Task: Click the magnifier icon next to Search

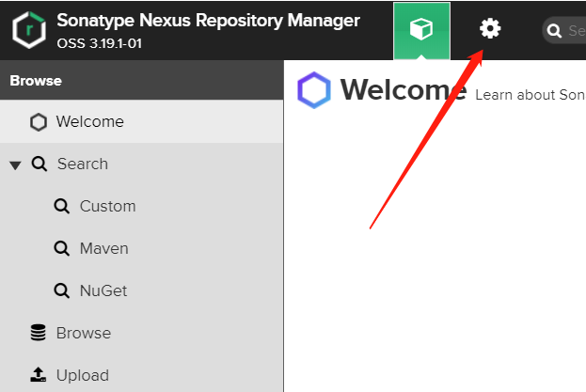Action: point(40,164)
